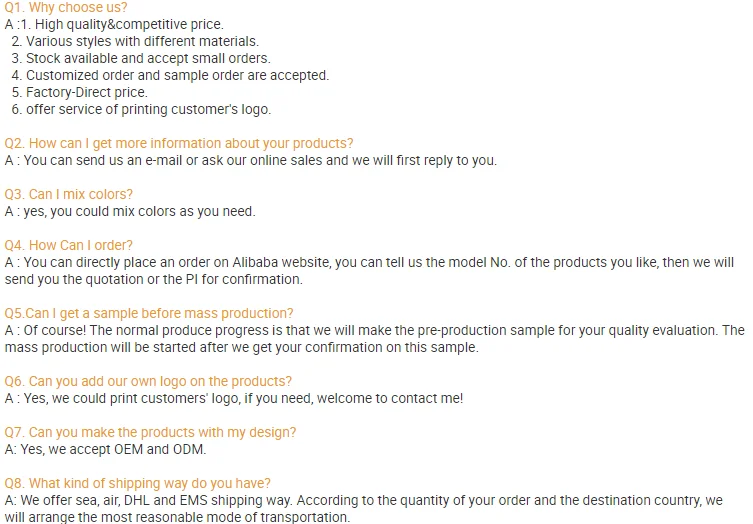Viewport: 753px width, 524px height.
Task: Click the 'Q4. How Can I order?' heading
Action: (69, 245)
